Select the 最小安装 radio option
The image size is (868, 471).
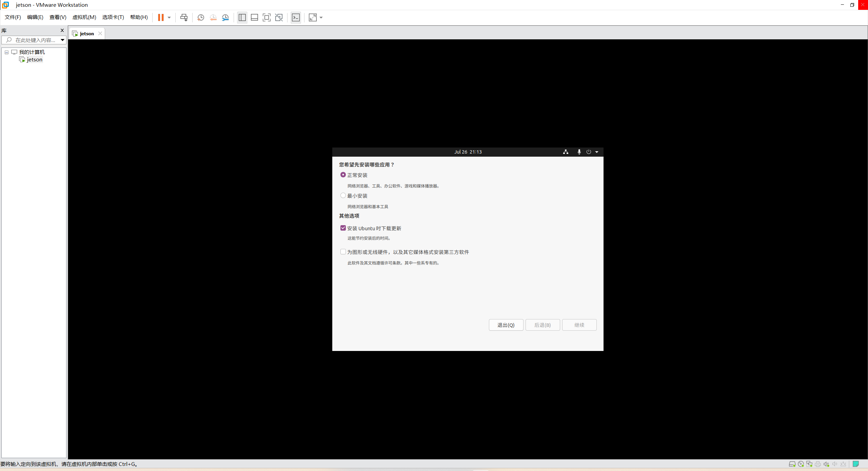343,195
